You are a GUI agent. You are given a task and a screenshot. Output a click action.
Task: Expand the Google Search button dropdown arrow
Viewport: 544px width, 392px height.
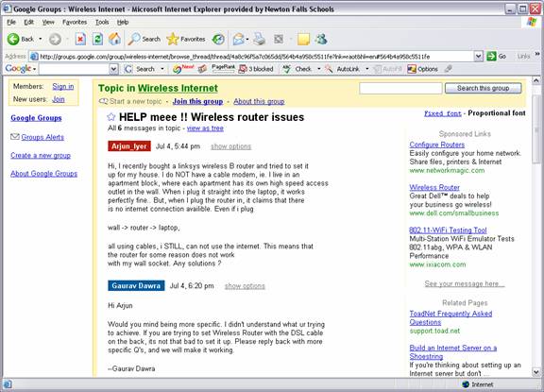(x=162, y=69)
